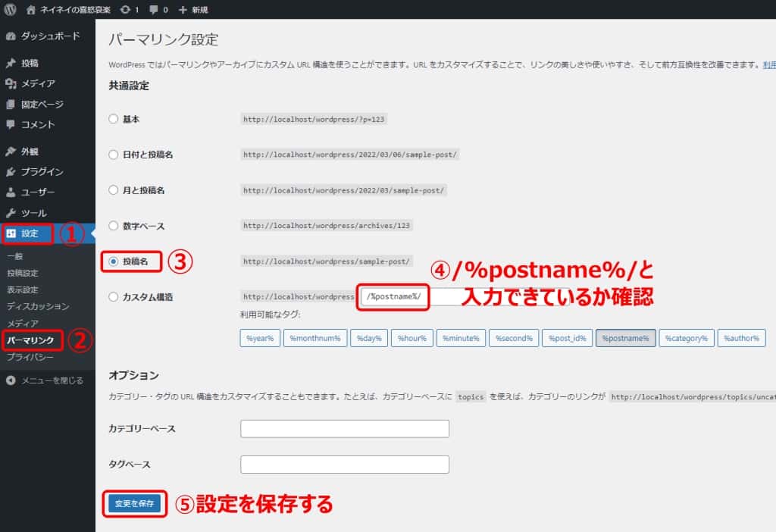Open 外観 in sidebar menu
Viewport: 776px width, 532px height.
[x=30, y=152]
